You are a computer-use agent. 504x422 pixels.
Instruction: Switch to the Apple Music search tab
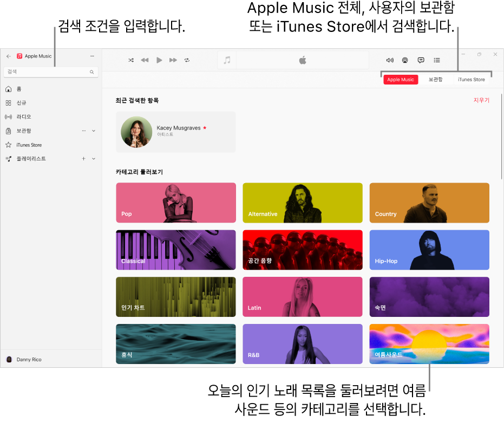(x=401, y=80)
